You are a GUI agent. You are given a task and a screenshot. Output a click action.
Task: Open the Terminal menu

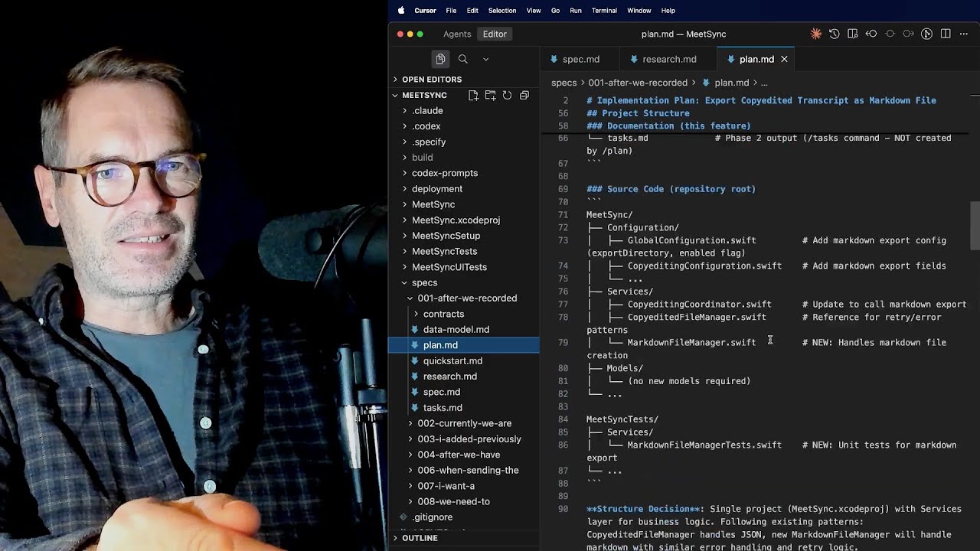[x=604, y=11]
